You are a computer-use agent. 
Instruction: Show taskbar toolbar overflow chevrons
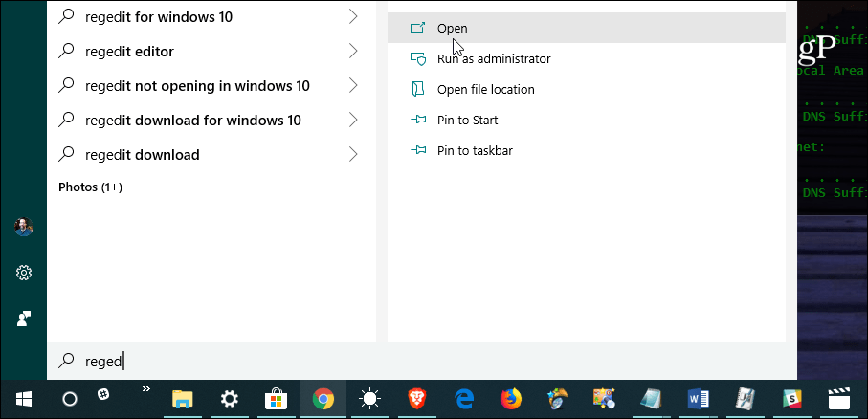(146, 389)
